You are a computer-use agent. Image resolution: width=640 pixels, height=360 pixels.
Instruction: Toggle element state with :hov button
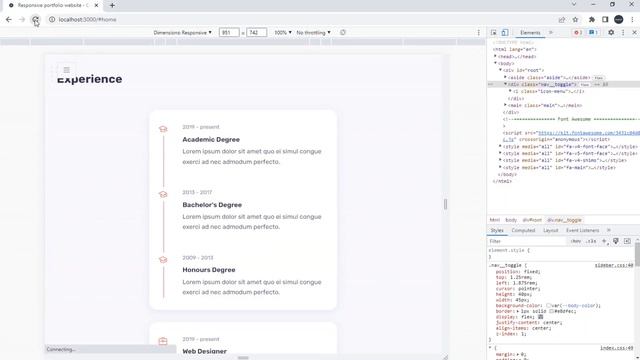pyautogui.click(x=576, y=241)
